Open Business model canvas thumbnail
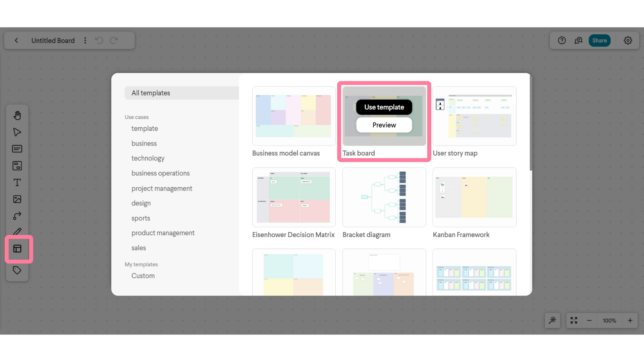This screenshot has height=362, width=644. (x=294, y=116)
